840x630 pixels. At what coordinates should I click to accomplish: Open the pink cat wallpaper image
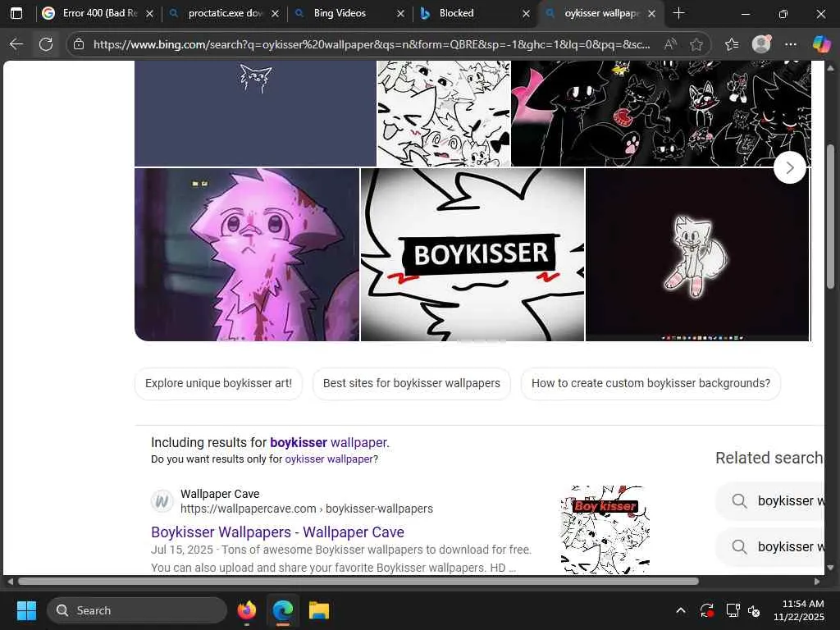click(246, 254)
